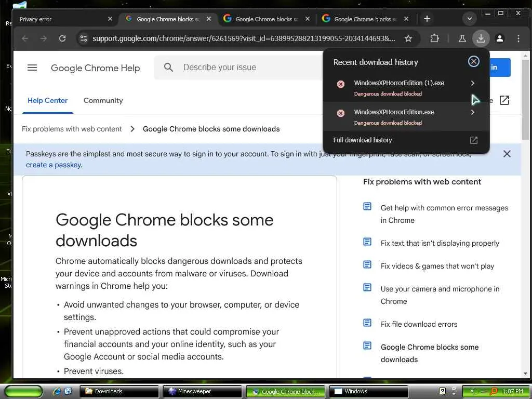The height and width of the screenshot is (399, 532).
Task: Open Chrome Labs flask icon
Action: tap(462, 38)
